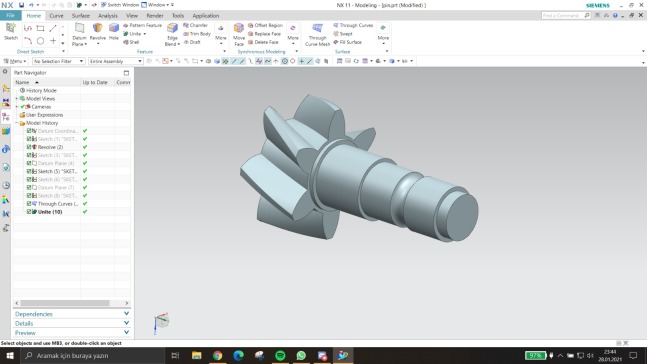Open Chrome from the taskbar
The height and width of the screenshot is (364, 647).
point(217,355)
